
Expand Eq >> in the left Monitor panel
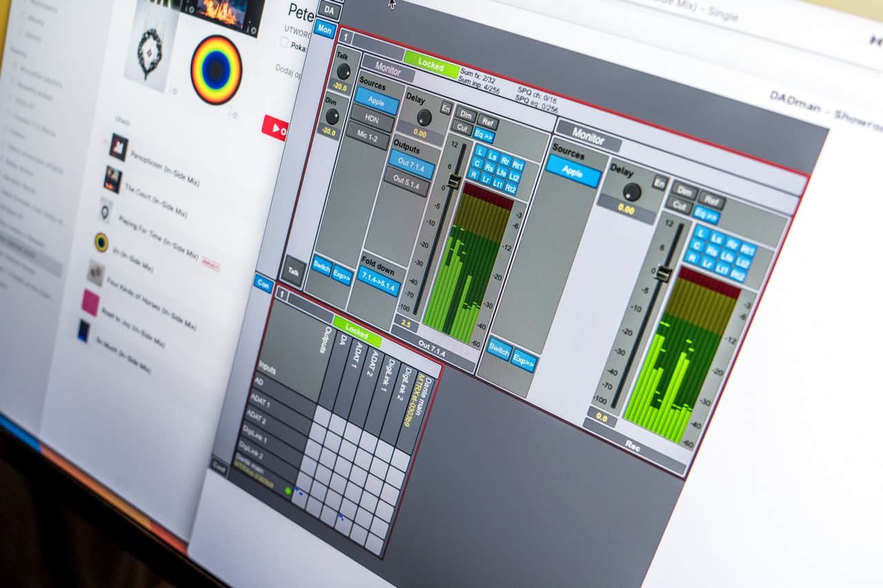click(x=484, y=135)
